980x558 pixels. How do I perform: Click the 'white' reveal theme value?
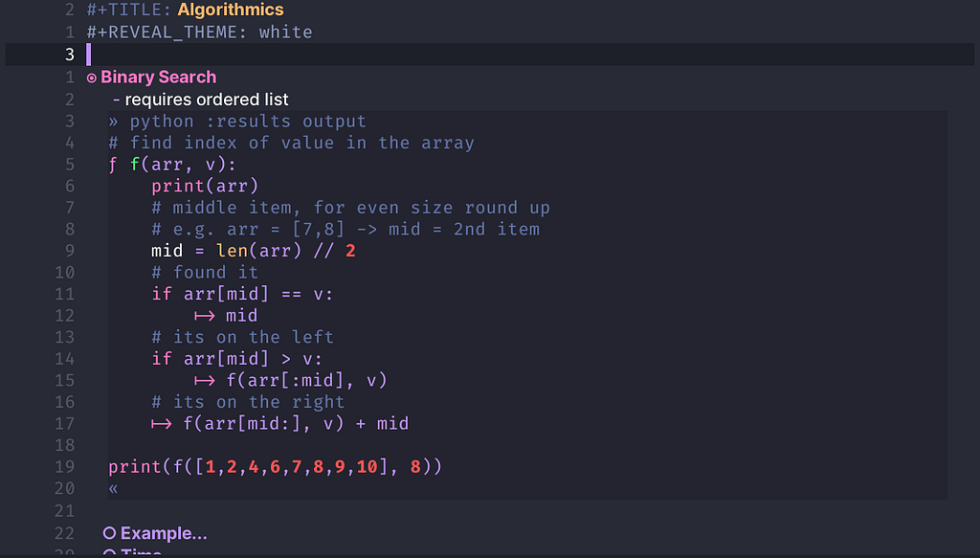point(285,32)
